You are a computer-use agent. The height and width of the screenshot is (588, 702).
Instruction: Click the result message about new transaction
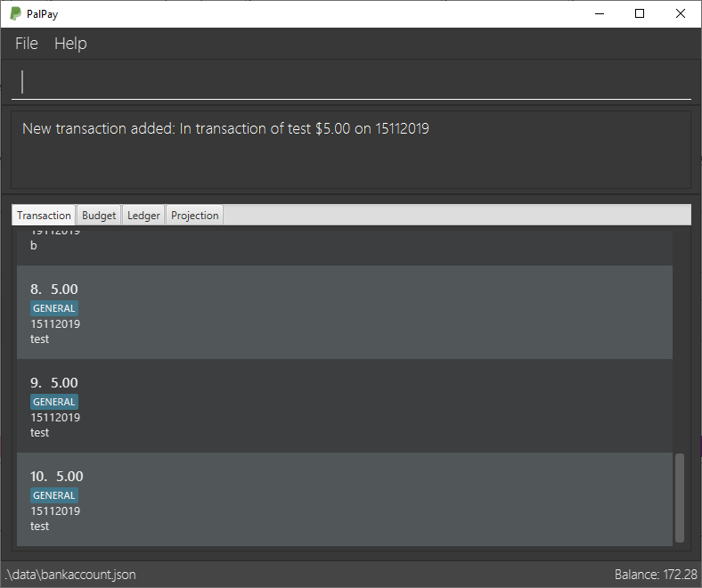tap(225, 128)
